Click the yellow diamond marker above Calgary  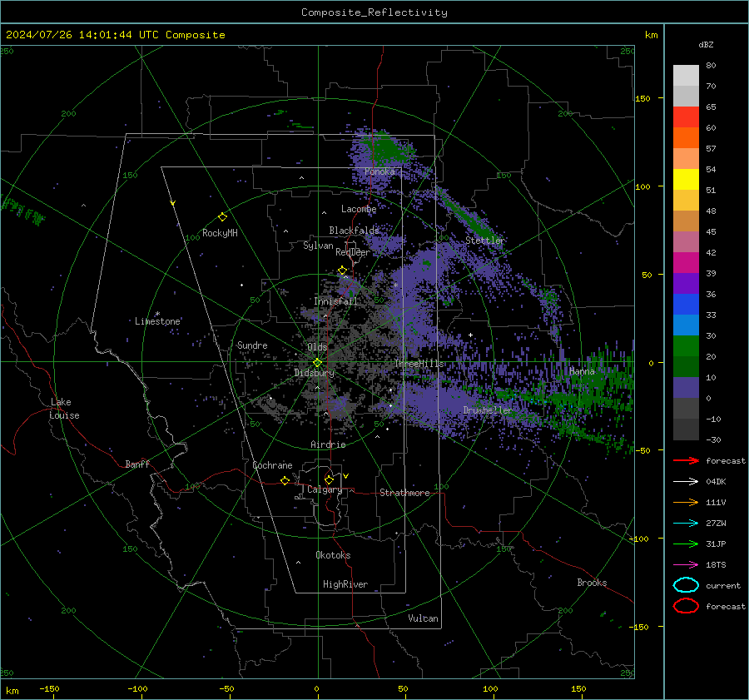tap(329, 479)
